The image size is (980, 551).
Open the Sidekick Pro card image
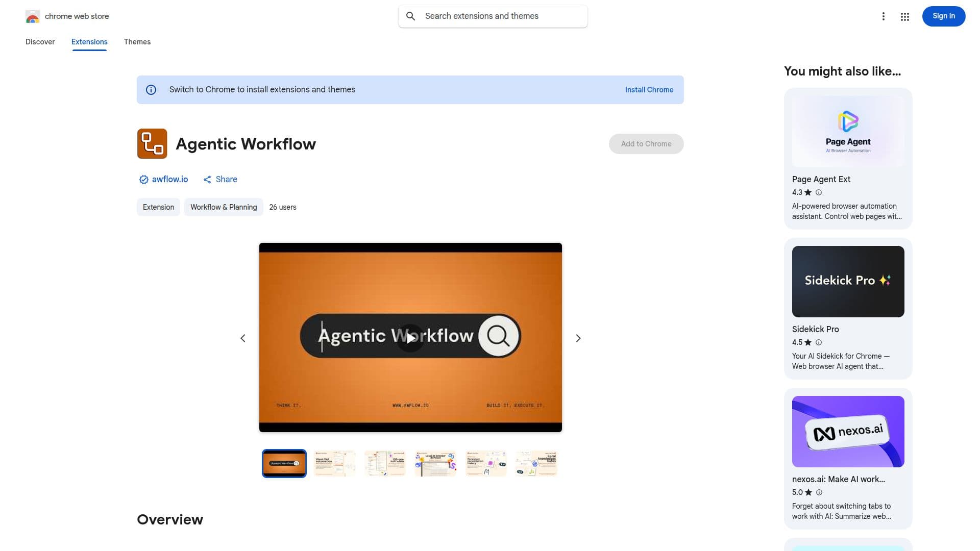pyautogui.click(x=848, y=282)
